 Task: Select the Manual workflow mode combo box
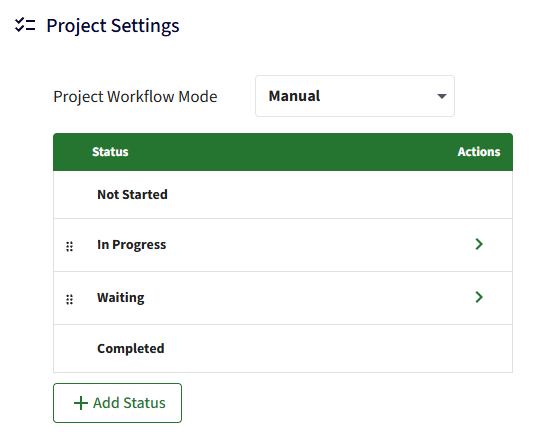pos(355,96)
